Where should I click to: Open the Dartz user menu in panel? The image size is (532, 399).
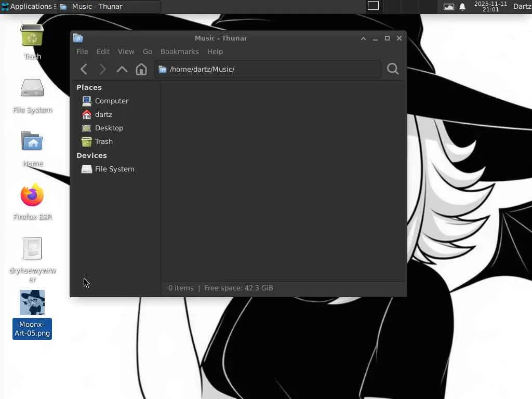pos(522,6)
